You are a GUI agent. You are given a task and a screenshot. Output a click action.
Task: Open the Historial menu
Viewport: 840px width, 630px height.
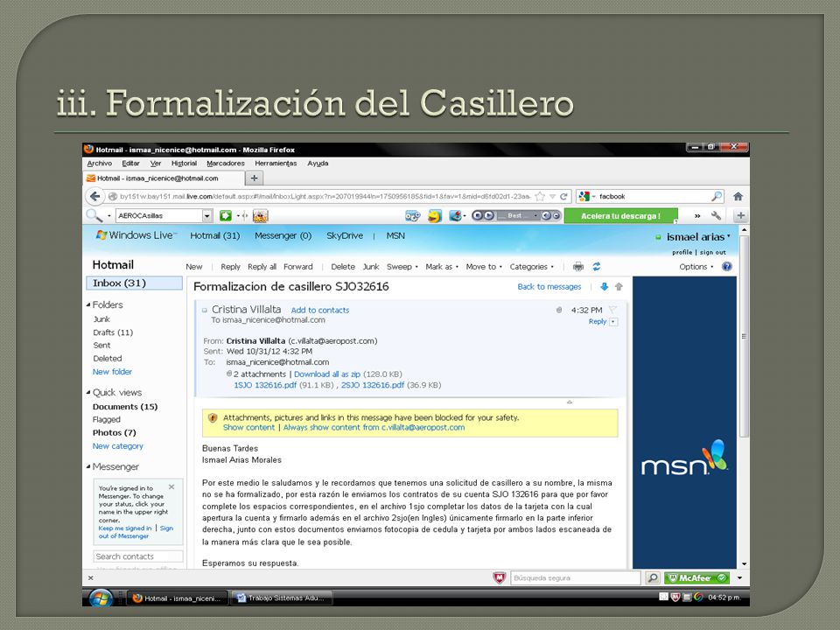pyautogui.click(x=184, y=164)
